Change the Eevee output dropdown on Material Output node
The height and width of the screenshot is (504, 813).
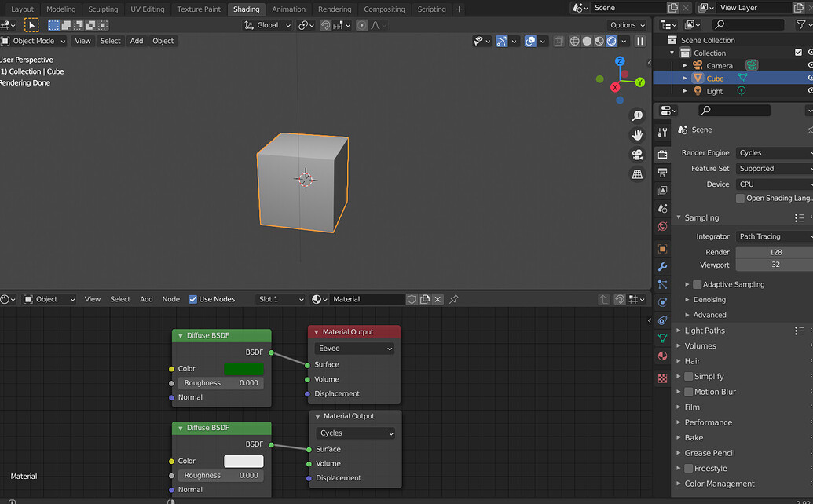[353, 348]
